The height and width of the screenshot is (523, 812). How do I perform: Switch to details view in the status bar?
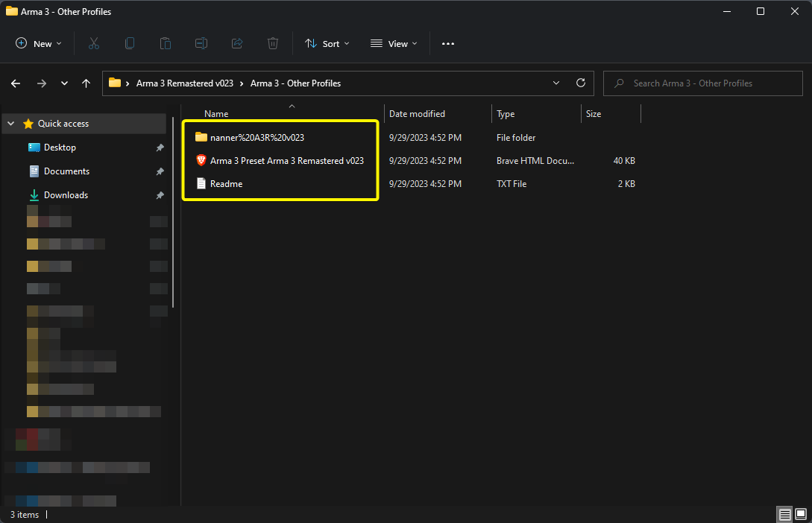point(785,515)
